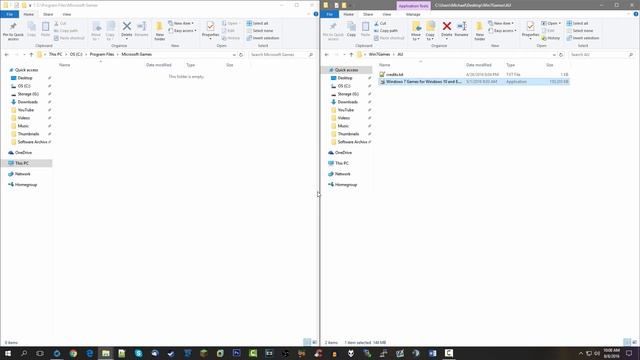This screenshot has height=360, width=640.
Task: Click New folder in right window ribbon
Action: tap(480, 31)
